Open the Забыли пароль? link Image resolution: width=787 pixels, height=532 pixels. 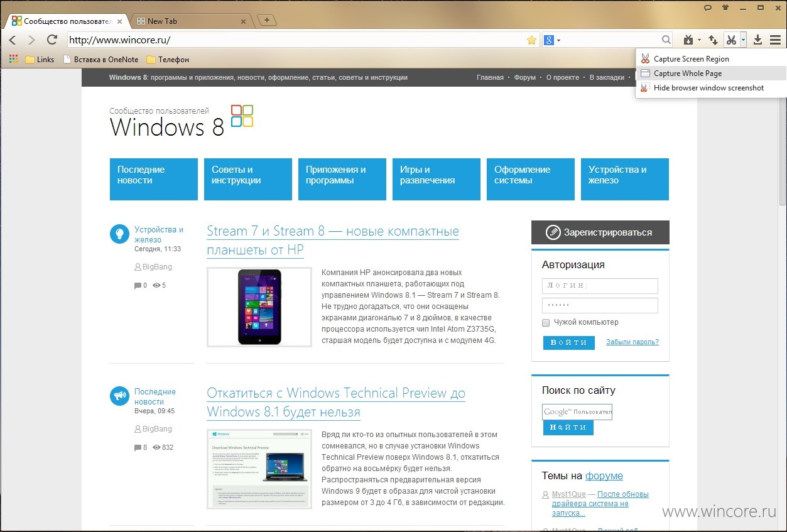point(632,342)
